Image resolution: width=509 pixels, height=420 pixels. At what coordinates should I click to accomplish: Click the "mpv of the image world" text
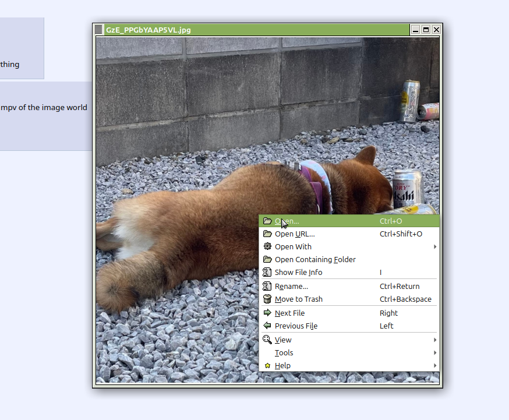(44, 107)
